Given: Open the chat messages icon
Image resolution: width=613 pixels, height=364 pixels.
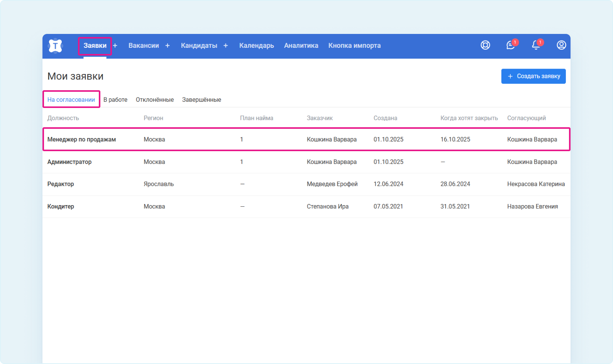Looking at the screenshot, I should (511, 45).
